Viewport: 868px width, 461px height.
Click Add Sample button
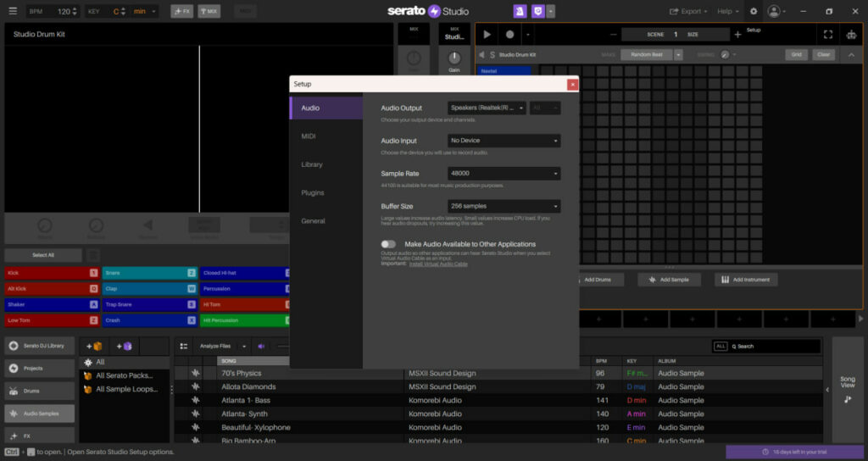(669, 280)
